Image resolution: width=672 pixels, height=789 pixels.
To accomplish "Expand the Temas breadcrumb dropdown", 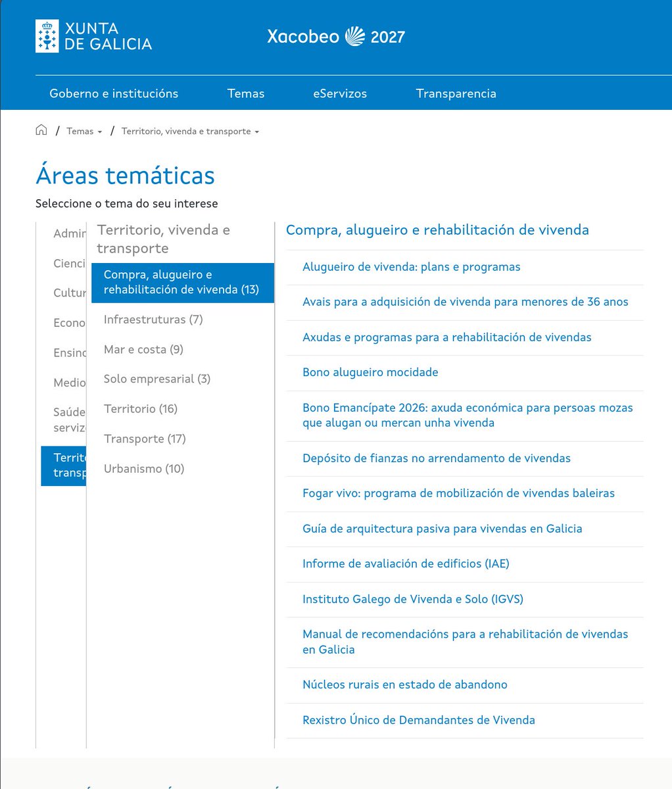I will point(84,131).
